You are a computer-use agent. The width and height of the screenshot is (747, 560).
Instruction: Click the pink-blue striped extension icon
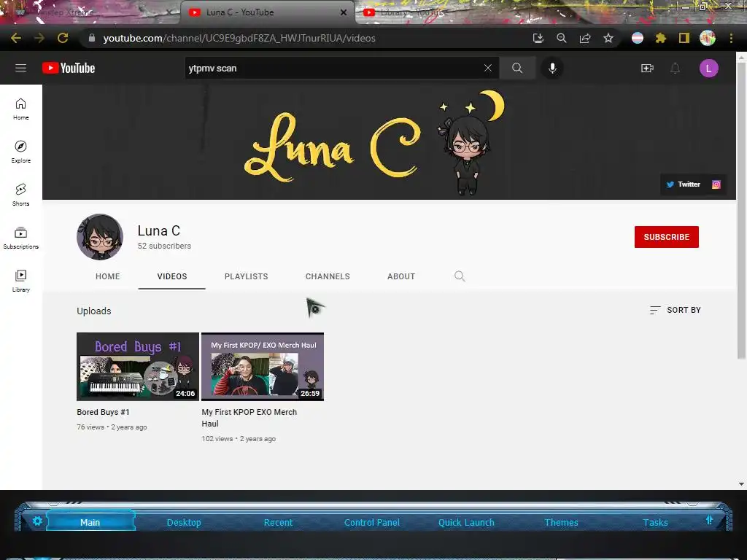click(x=638, y=38)
